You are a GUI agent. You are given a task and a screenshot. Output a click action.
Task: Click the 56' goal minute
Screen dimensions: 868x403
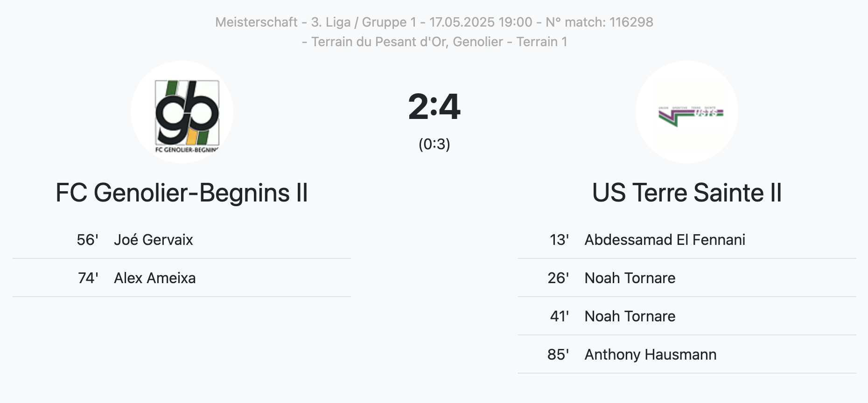(88, 240)
